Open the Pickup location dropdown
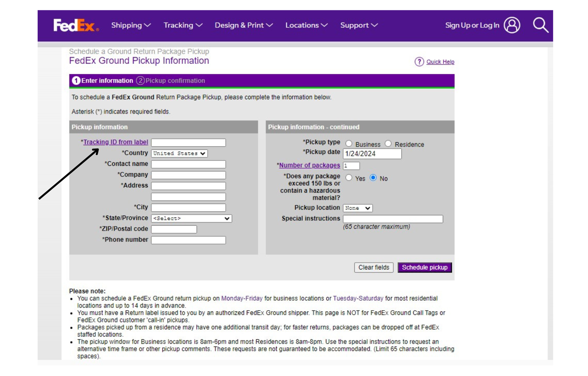Viewport: 588px width, 376px height. point(358,208)
